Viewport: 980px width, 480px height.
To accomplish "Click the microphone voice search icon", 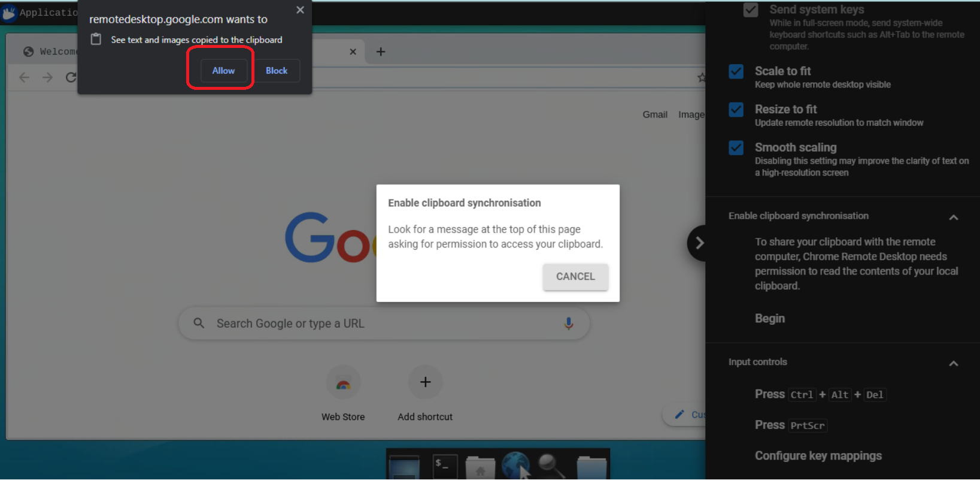I will (x=568, y=324).
